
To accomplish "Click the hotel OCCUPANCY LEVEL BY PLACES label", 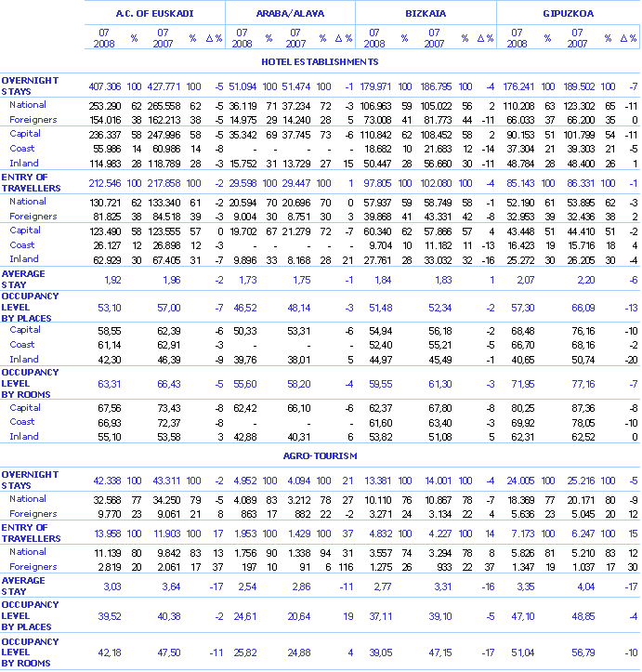I will pyautogui.click(x=30, y=305).
